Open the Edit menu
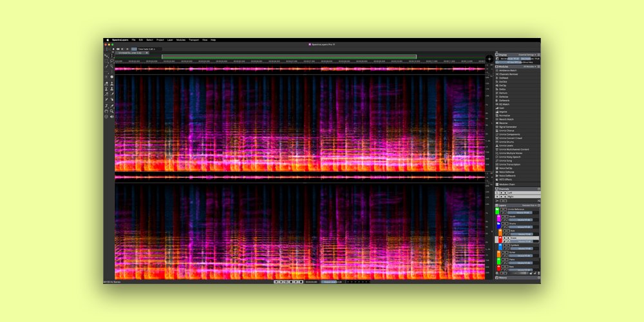 (141, 40)
